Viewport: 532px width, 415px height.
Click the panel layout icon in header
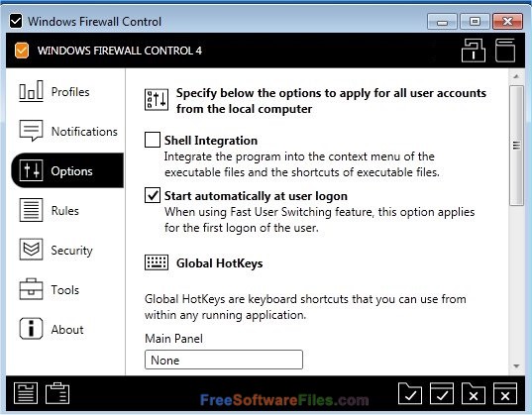point(474,51)
